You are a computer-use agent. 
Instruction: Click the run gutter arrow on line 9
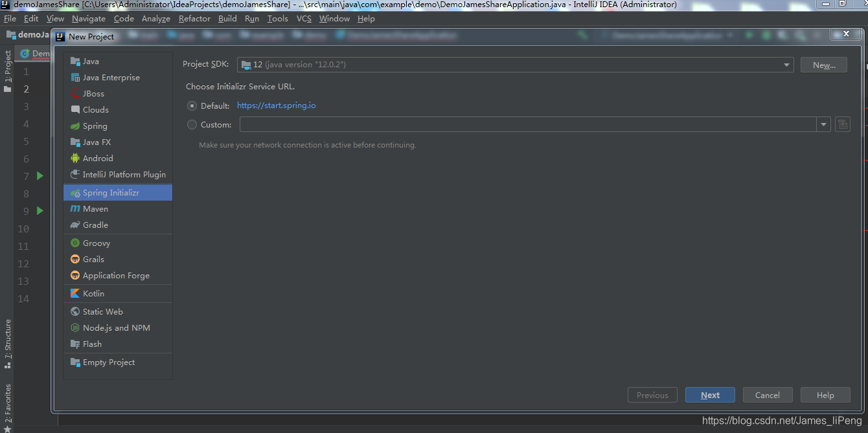40,211
